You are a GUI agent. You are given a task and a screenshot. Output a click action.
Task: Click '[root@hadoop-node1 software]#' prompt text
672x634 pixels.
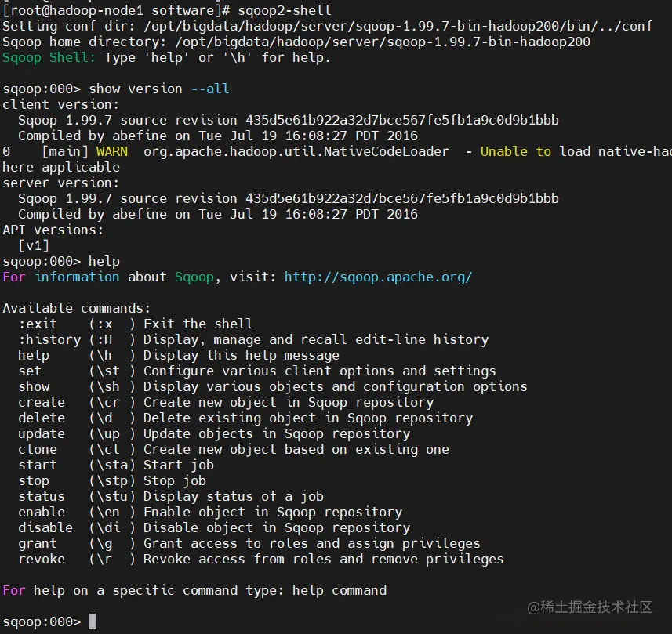116,10
